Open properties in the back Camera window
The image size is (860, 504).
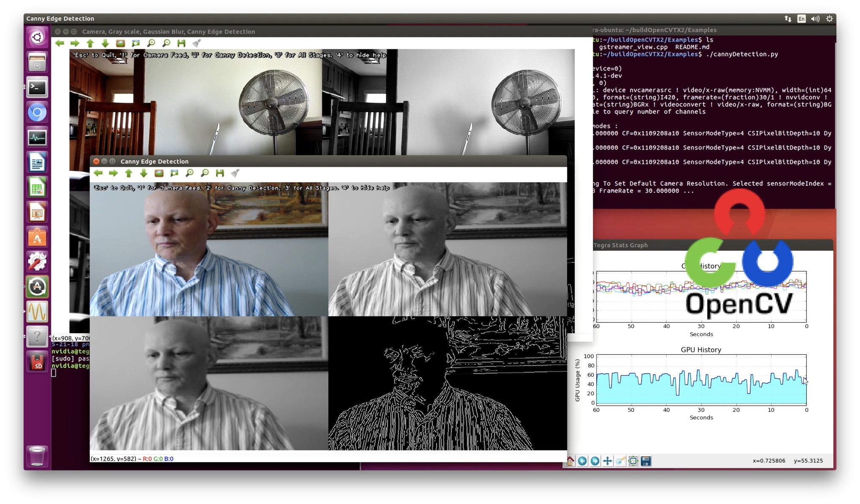point(197,43)
